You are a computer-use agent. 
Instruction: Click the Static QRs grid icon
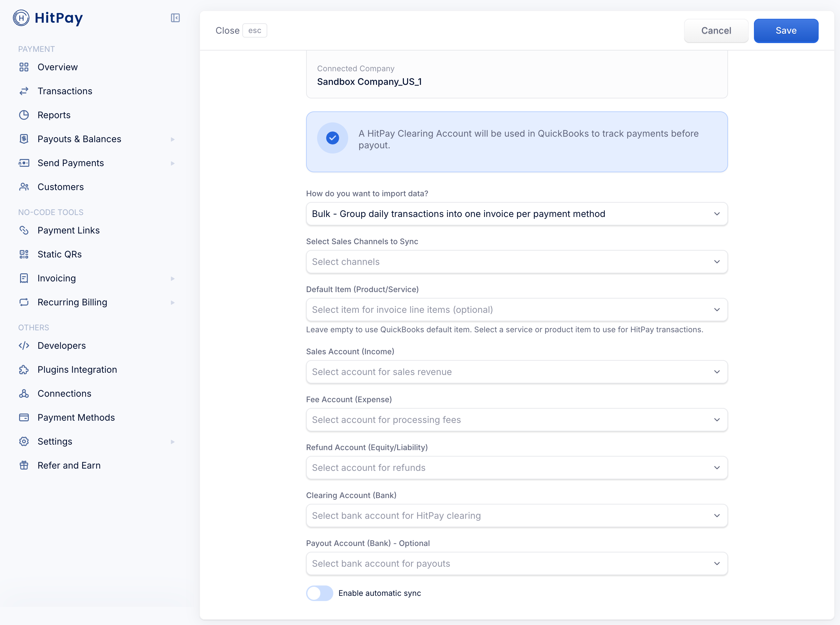click(x=24, y=254)
